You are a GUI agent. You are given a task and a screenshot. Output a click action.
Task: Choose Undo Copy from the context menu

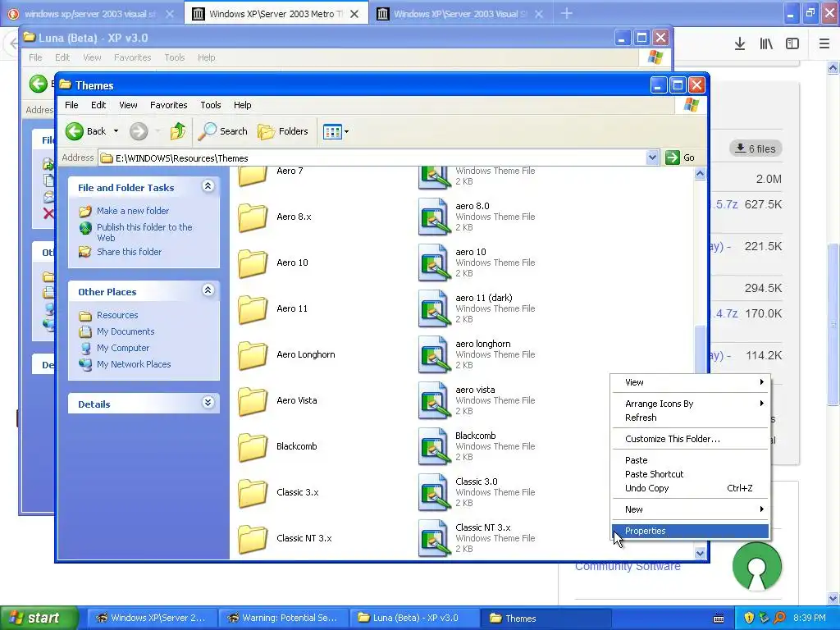(x=690, y=488)
